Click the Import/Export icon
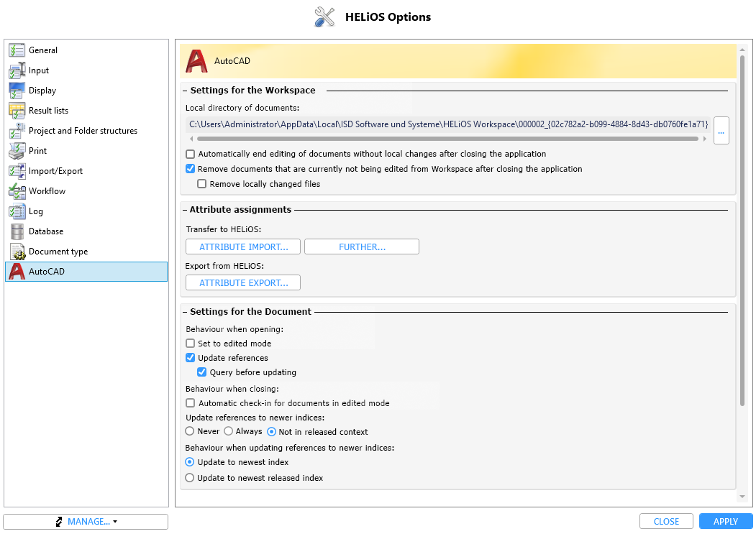 17,171
